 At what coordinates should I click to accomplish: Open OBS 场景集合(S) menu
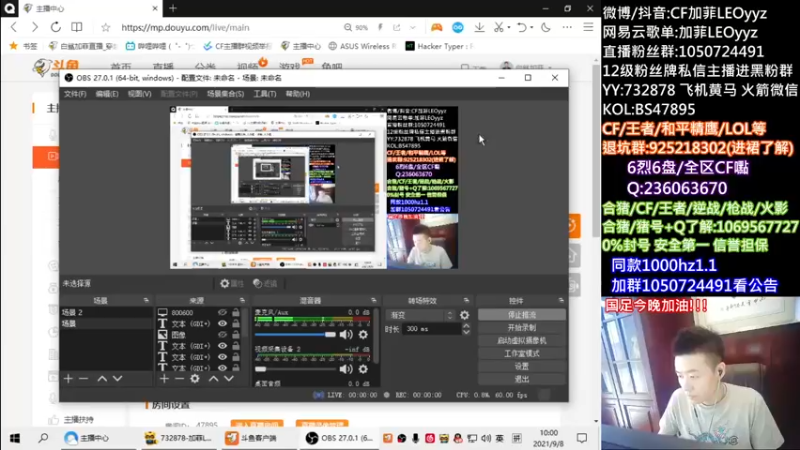tap(225, 94)
